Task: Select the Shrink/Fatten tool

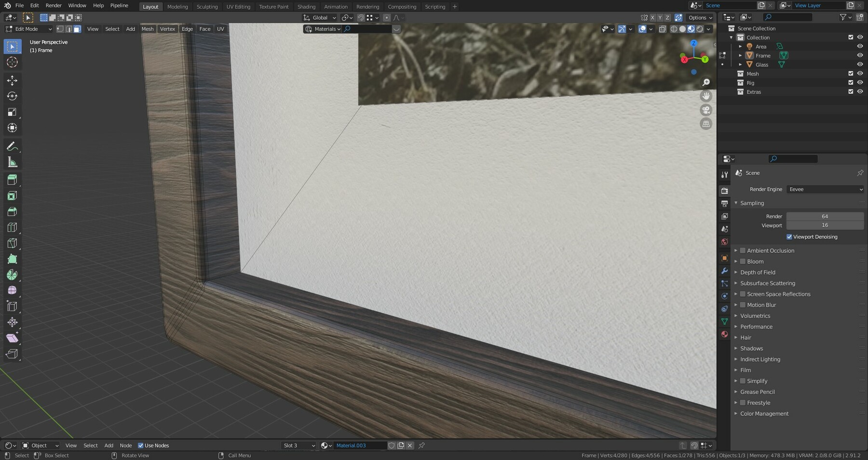Action: [12, 322]
